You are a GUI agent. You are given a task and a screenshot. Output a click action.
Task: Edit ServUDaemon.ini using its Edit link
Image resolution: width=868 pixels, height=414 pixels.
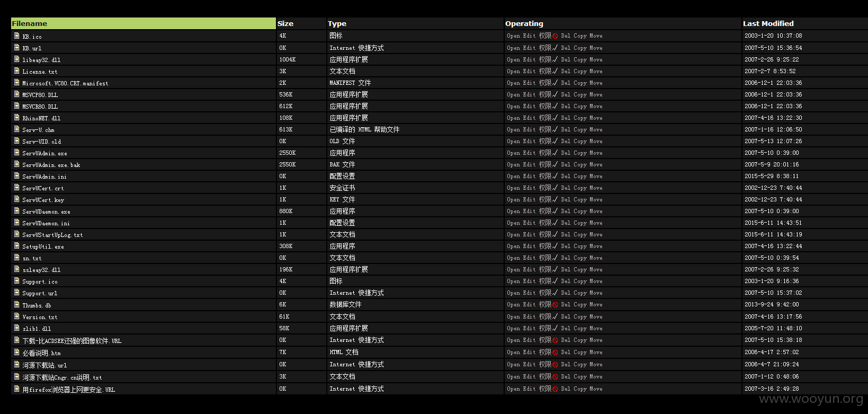[x=529, y=223]
